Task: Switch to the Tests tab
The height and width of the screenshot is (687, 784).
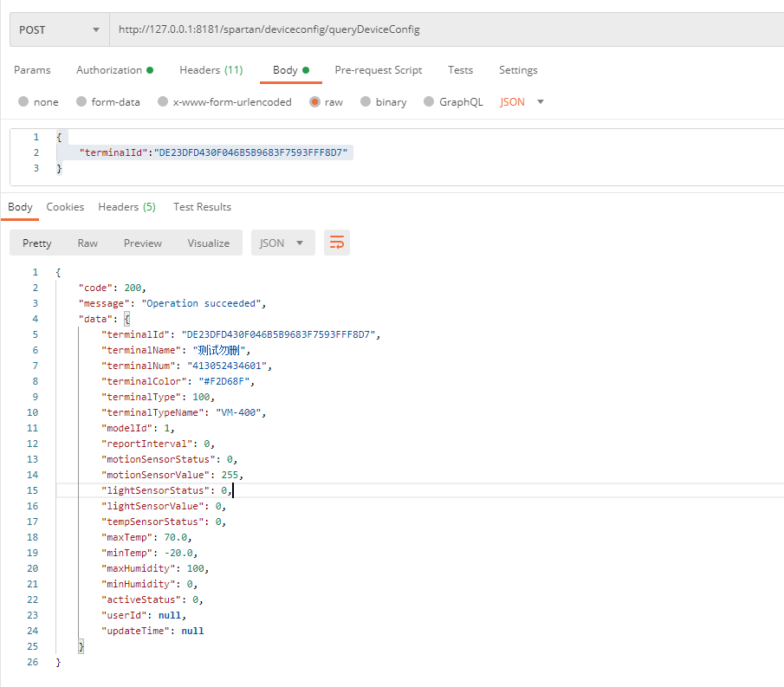Action: [x=460, y=70]
